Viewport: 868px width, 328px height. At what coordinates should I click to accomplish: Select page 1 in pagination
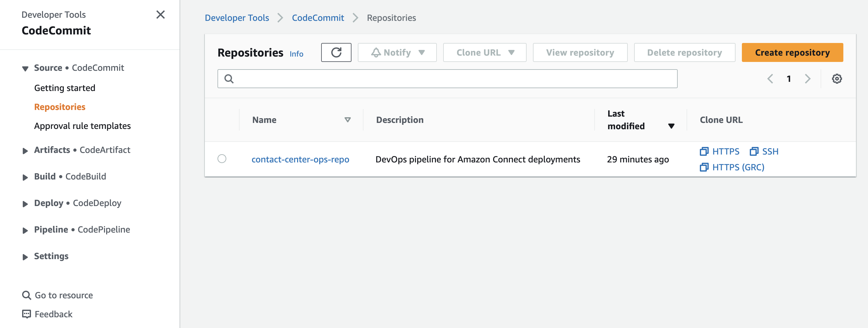click(788, 79)
